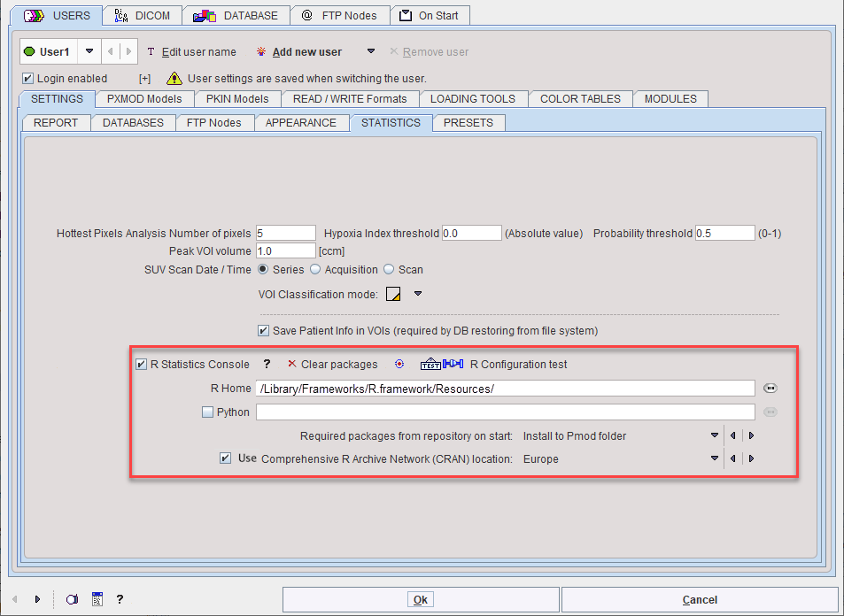Viewport: 844px width, 616px height.
Task: Toggle Save Patient Info in VOIs checkbox
Action: (x=263, y=330)
